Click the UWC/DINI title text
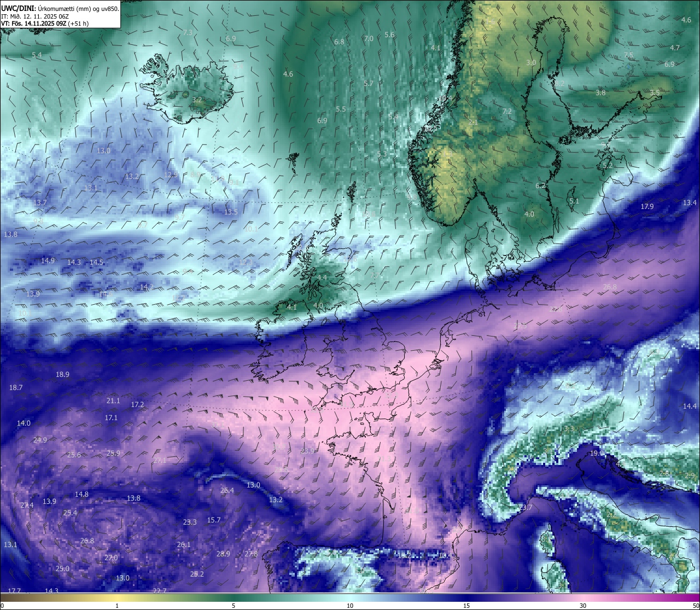 coord(20,8)
